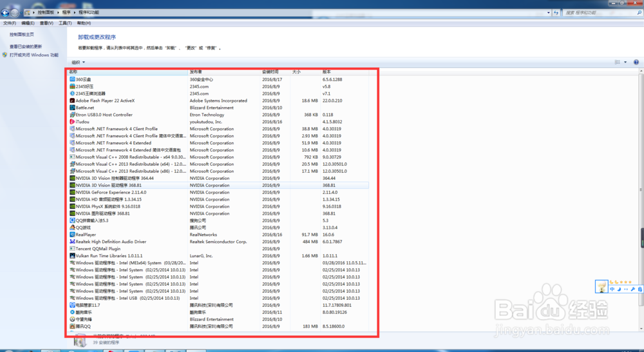This screenshot has width=644, height=352.
Task: Click the iTudou program icon
Action: click(x=72, y=122)
